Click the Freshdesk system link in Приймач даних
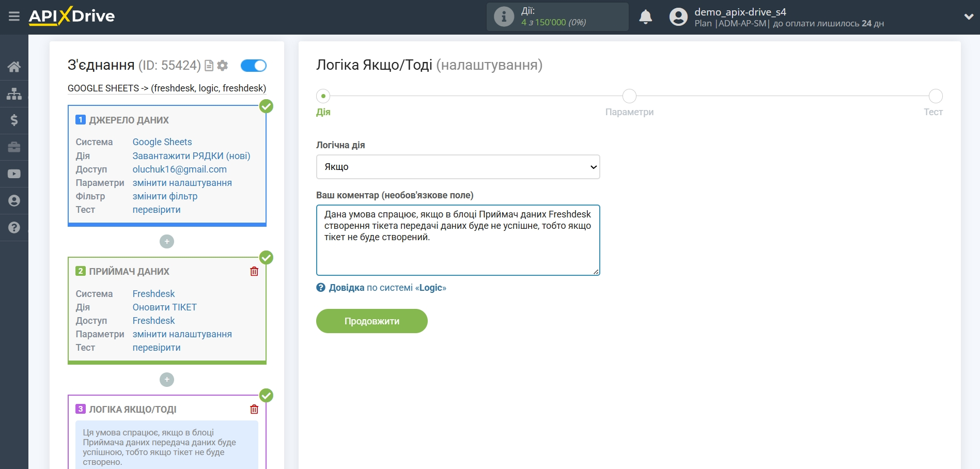 [x=153, y=294]
